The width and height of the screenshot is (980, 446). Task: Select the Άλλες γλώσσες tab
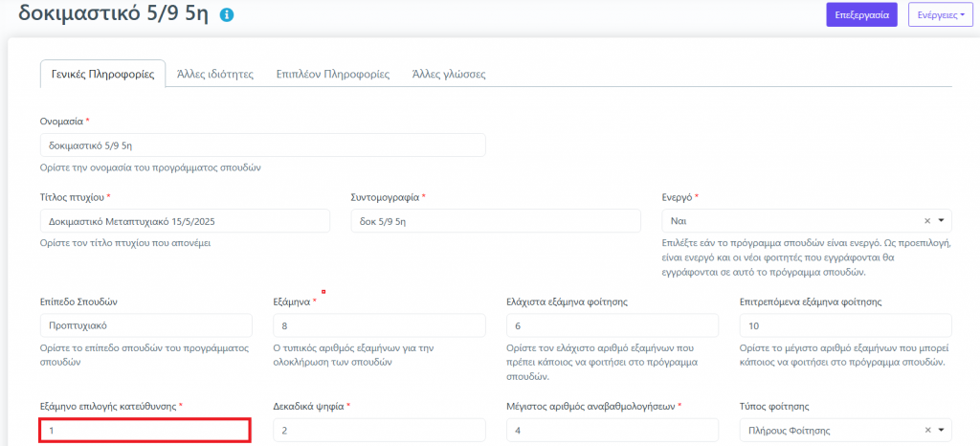450,74
